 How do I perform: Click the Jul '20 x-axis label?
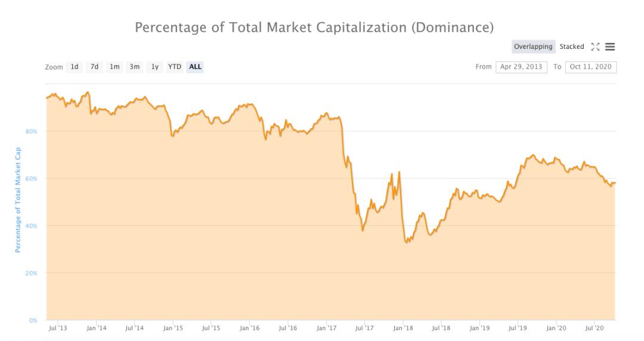[x=595, y=328]
